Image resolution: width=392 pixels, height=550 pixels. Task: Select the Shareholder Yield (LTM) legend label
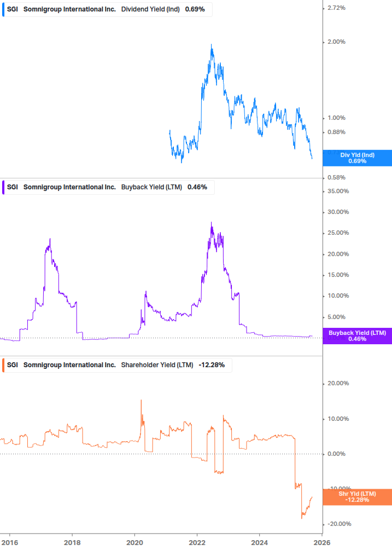click(x=157, y=364)
